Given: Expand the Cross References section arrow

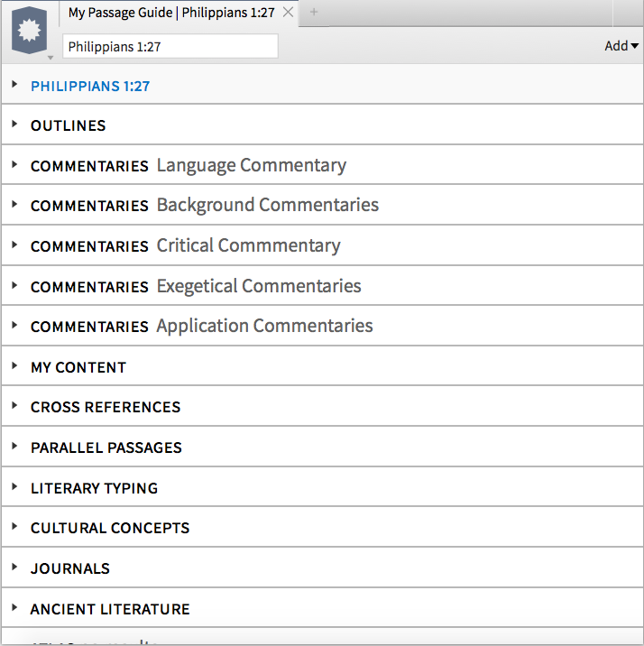Looking at the screenshot, I should (14, 406).
